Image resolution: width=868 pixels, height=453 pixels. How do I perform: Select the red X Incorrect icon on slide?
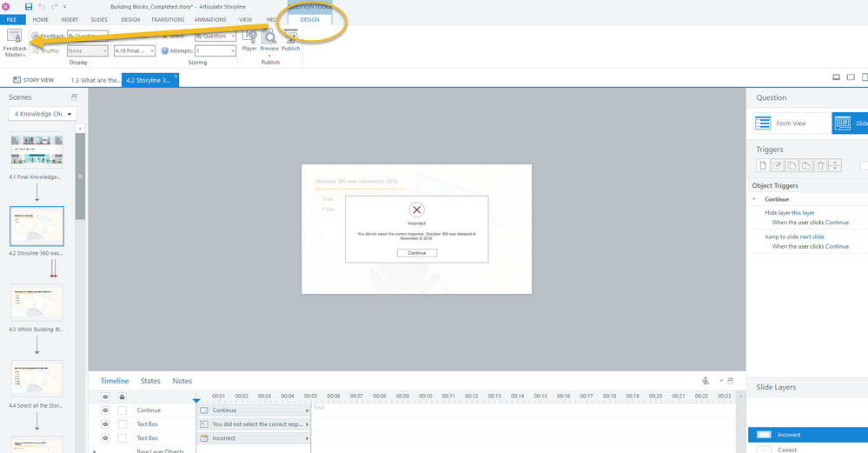pyautogui.click(x=417, y=210)
